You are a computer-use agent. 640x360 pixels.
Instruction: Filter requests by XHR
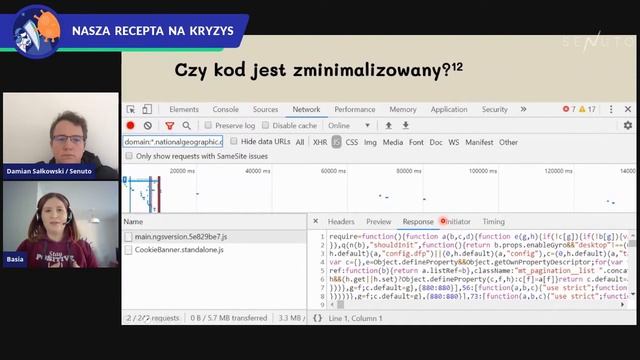click(320, 142)
